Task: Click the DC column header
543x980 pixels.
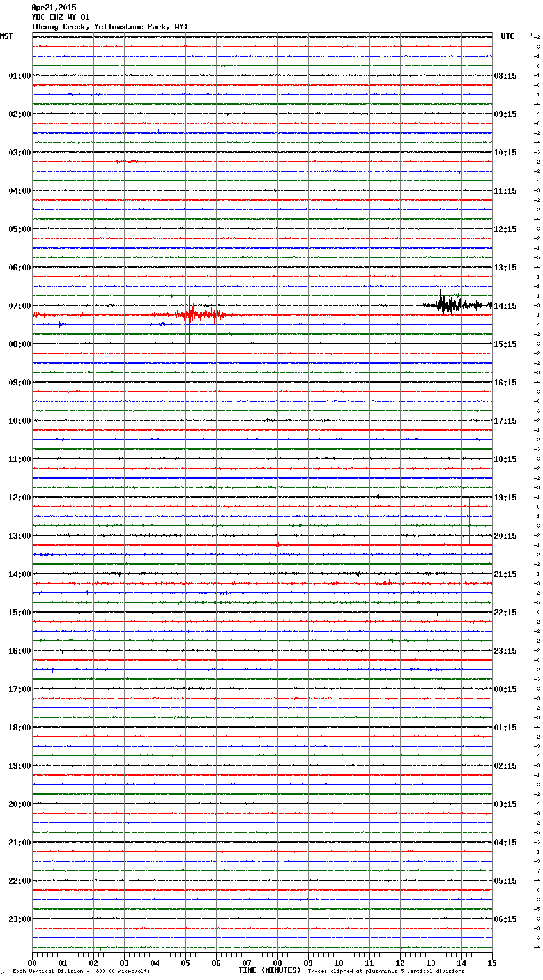Action: pyautogui.click(x=530, y=34)
